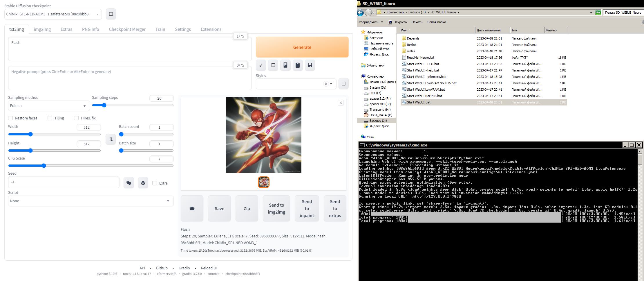
Task: Select Start WebUI NoFP16.bat file icon
Action: (x=404, y=96)
